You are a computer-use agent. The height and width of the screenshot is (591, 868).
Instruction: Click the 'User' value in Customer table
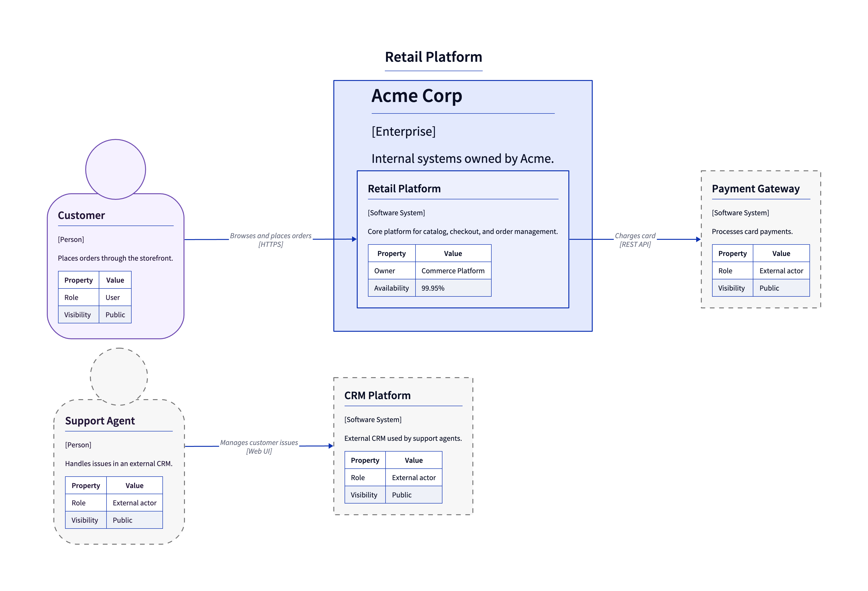115,298
